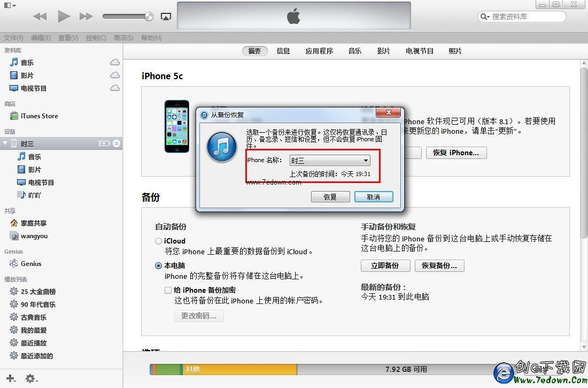Click the search library field
Viewport: 588px width, 388px height.
coord(522,17)
